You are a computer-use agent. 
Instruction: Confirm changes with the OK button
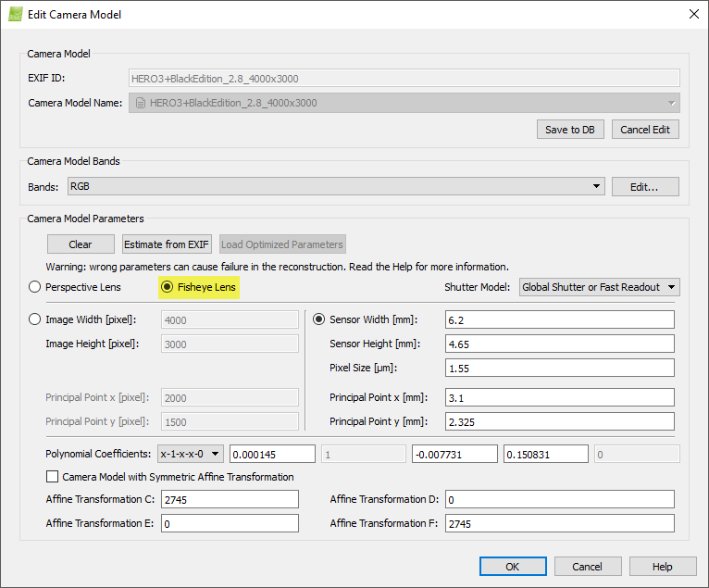tap(512, 566)
